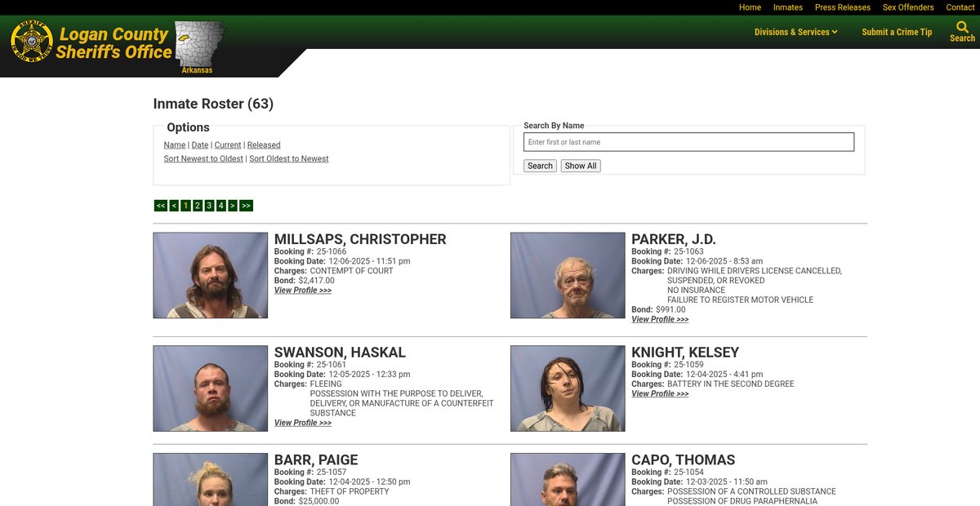This screenshot has width=980, height=506.
Task: Click the NO INSURANCE charge line
Action: coord(696,291)
